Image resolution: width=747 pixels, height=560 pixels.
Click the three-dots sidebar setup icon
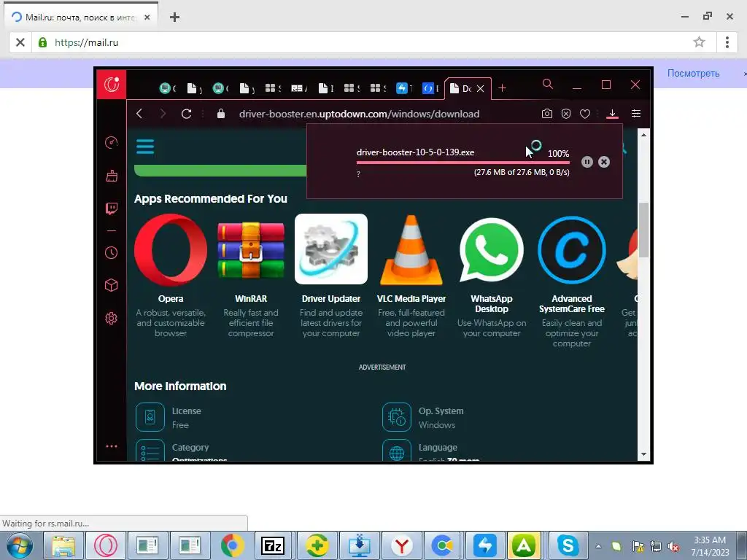(112, 446)
